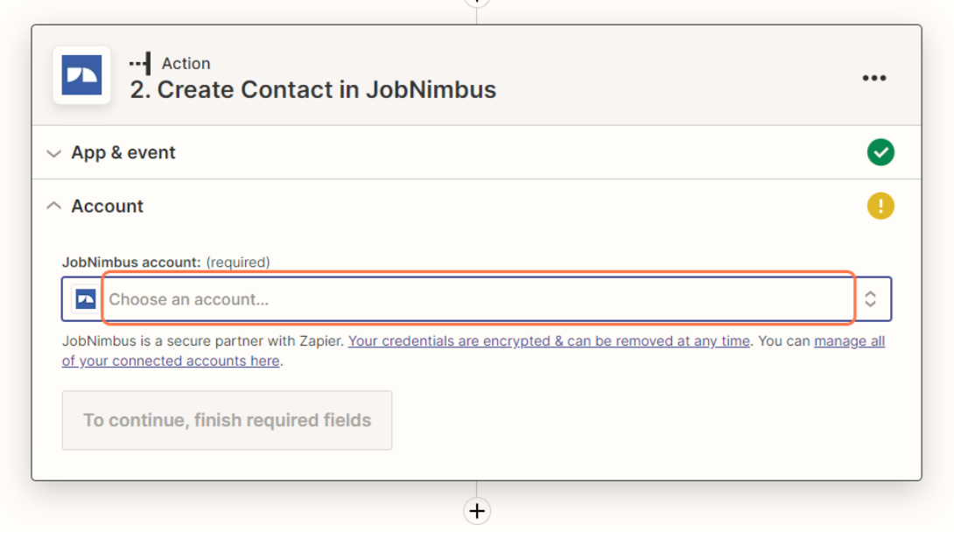Click the JobNimbus app logo in step header
This screenshot has width=954, height=560.
[81, 75]
